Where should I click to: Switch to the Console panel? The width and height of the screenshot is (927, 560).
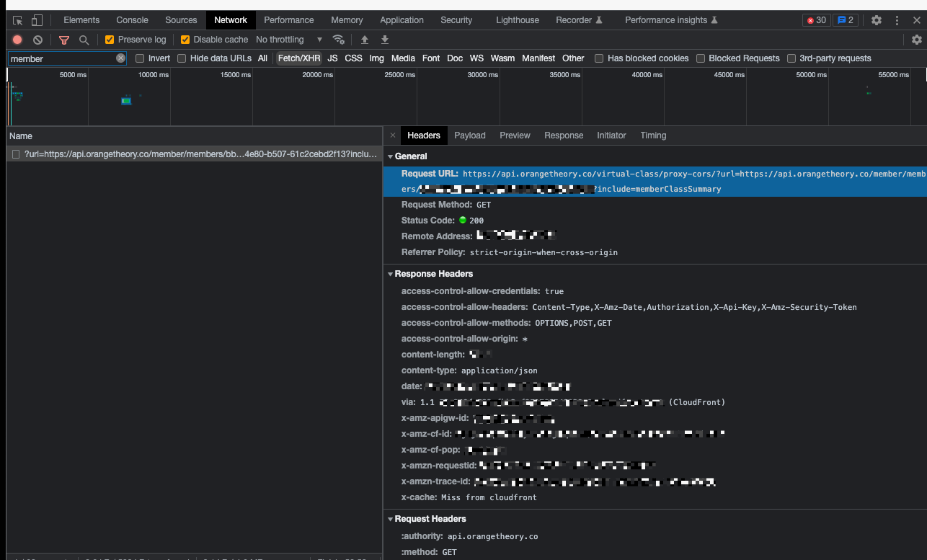click(x=133, y=20)
